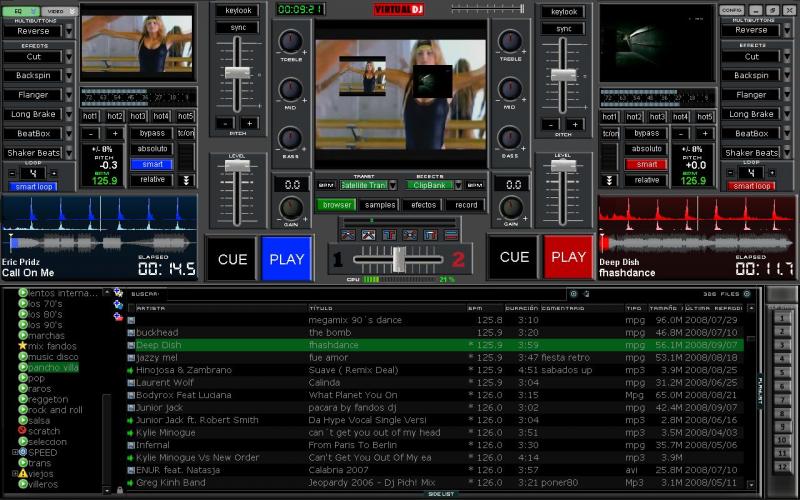This screenshot has width=800, height=500.
Task: Switch to the samples tab
Action: (379, 204)
